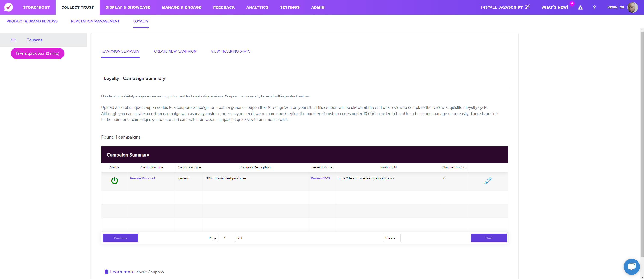Open the Storefront menu

[x=36, y=7]
